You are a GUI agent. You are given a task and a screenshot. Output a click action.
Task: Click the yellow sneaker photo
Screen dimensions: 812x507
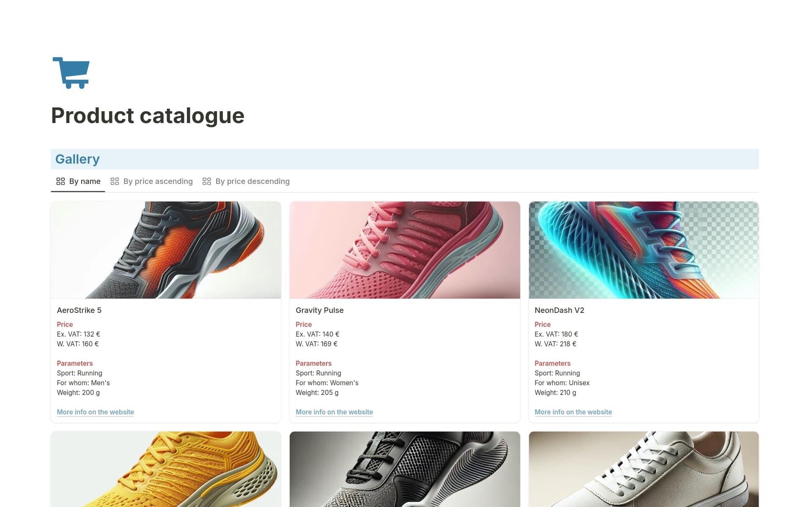point(165,469)
